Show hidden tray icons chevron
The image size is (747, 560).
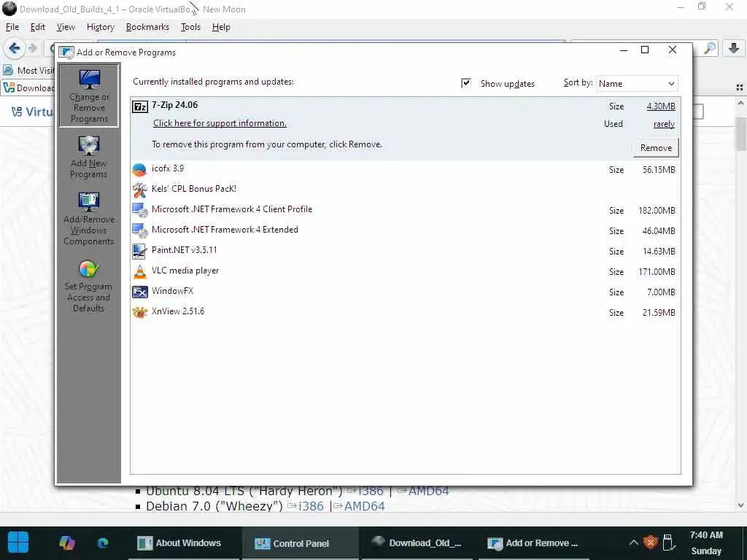click(633, 542)
